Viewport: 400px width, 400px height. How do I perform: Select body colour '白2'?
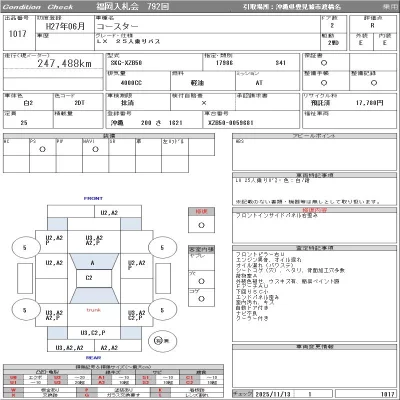tap(28, 103)
